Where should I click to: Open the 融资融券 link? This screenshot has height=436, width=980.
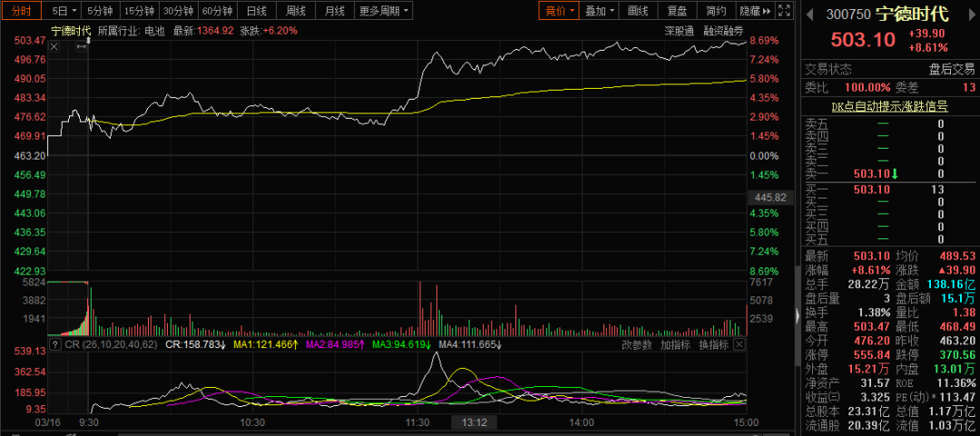(724, 31)
